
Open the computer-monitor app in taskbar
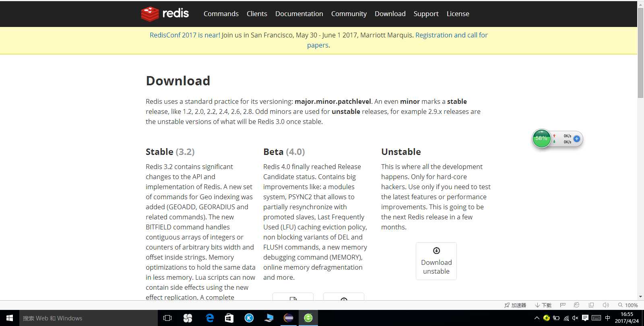pyautogui.click(x=269, y=318)
